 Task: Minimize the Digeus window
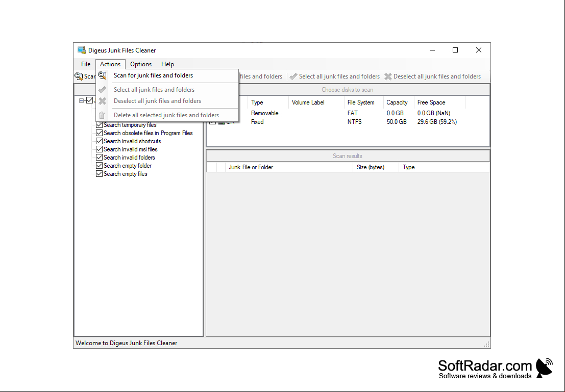click(x=432, y=50)
